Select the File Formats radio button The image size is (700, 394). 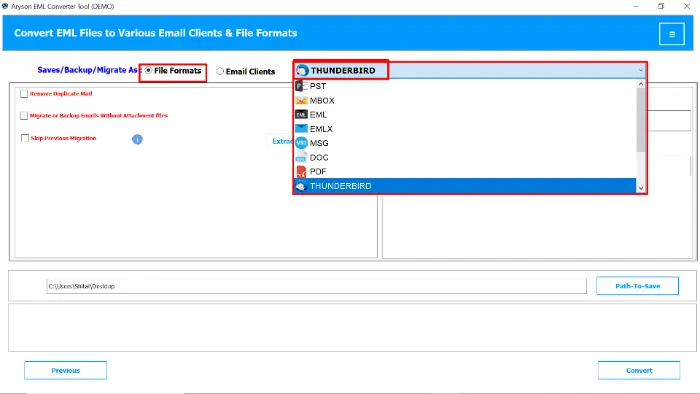pyautogui.click(x=149, y=71)
